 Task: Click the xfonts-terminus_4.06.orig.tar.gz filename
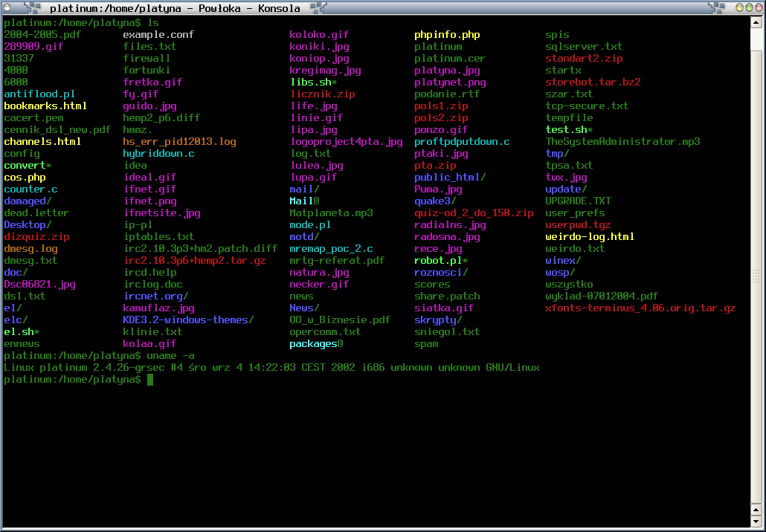pos(640,308)
